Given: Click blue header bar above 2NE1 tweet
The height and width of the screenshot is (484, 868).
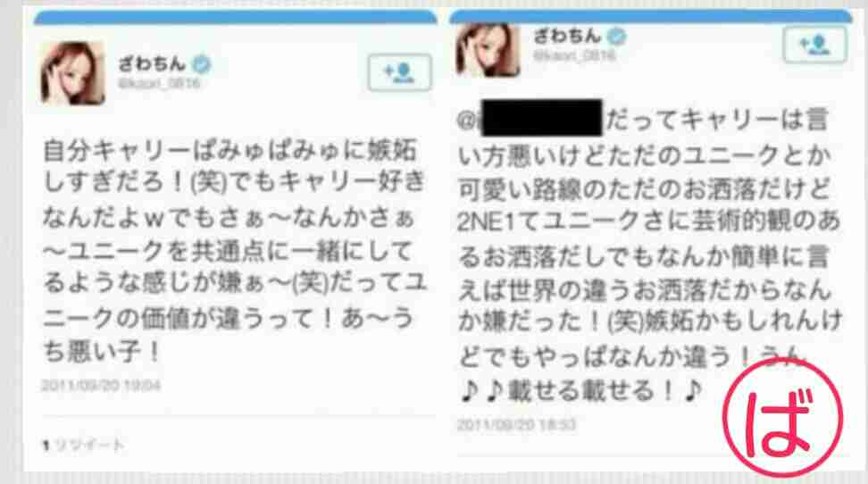Looking at the screenshot, I should (x=650, y=17).
